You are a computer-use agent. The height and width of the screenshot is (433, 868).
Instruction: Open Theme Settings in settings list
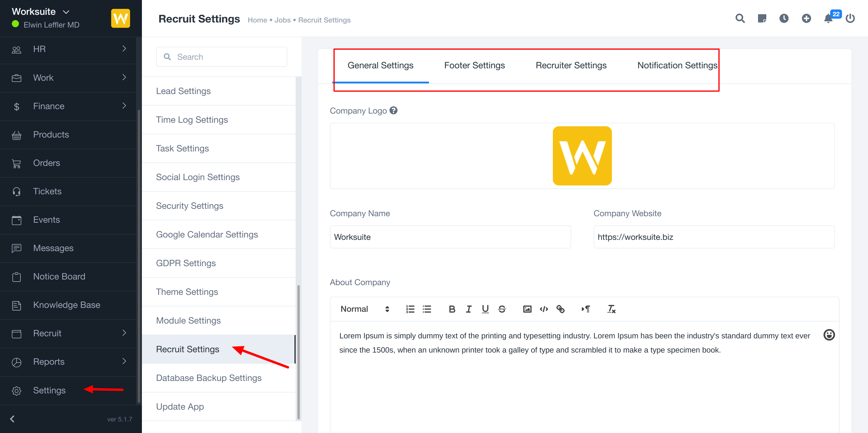(x=187, y=292)
